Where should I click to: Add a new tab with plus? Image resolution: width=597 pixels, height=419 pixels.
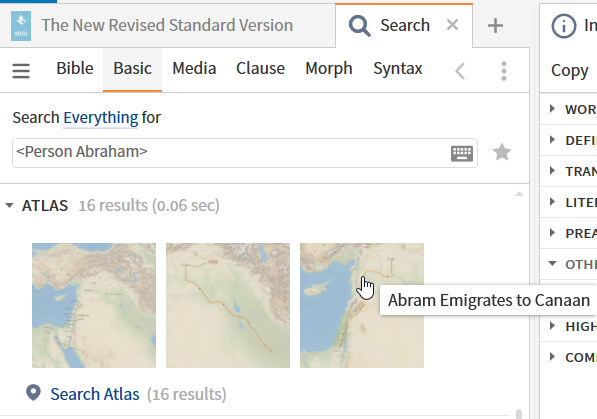(x=495, y=26)
